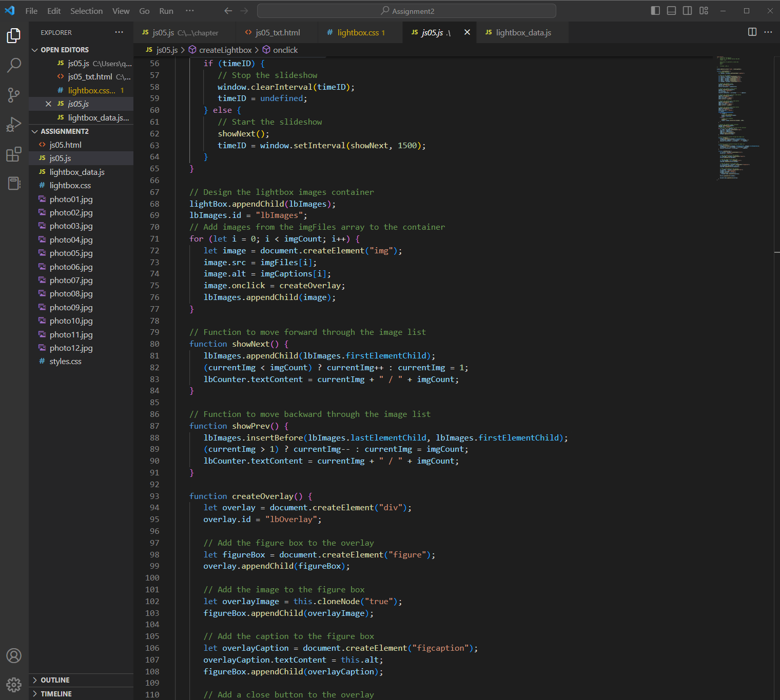Click line number 80 in the gutter

tap(154, 344)
